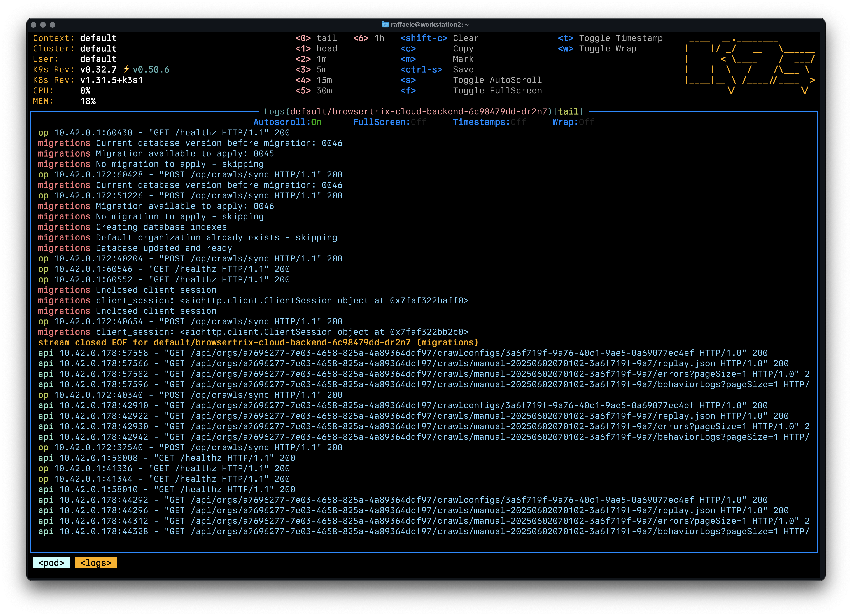Viewport: 852px width, 616px height.
Task: Click POST crawls/sync line from 10.42.0.172:51226
Action: pyautogui.click(x=190, y=196)
